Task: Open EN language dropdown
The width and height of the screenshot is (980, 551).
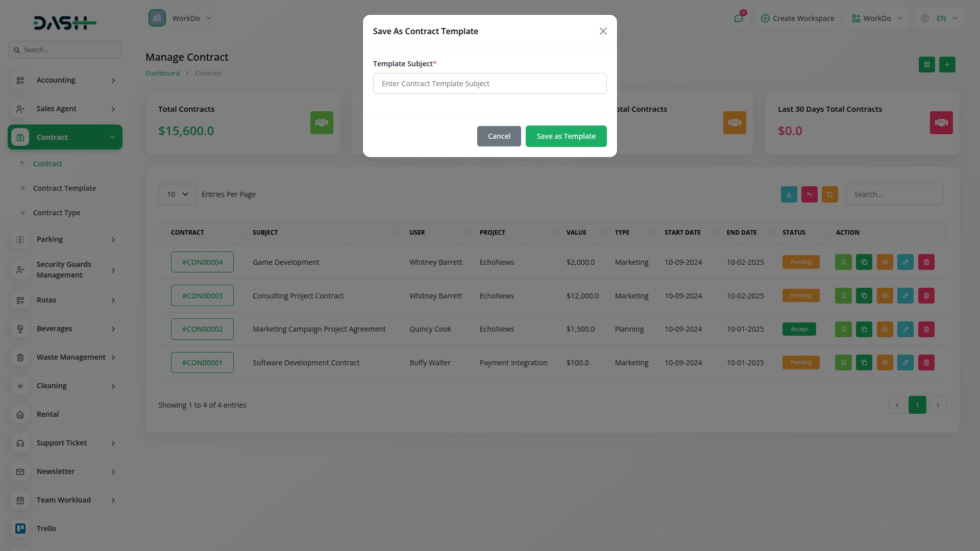Action: pyautogui.click(x=941, y=18)
